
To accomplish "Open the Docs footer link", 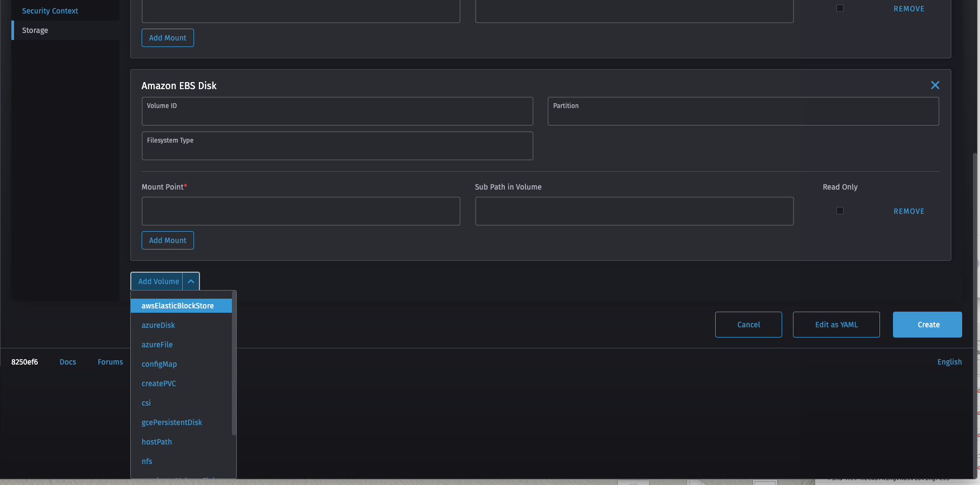I will coord(68,362).
